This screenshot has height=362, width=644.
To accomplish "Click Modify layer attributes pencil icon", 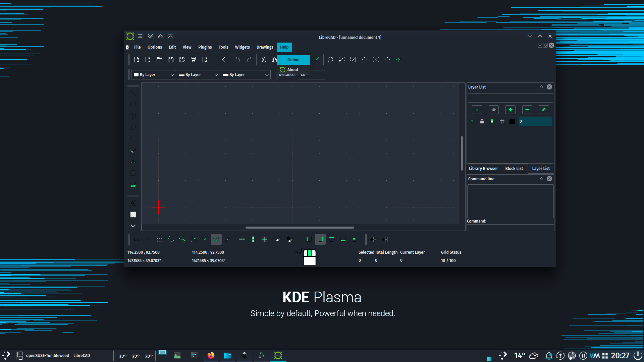I will click(x=544, y=110).
